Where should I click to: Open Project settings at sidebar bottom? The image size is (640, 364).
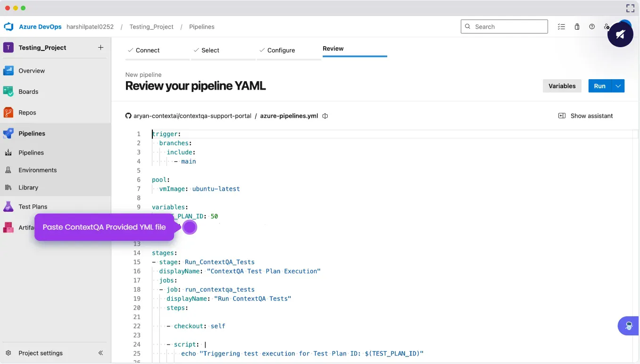click(40, 353)
